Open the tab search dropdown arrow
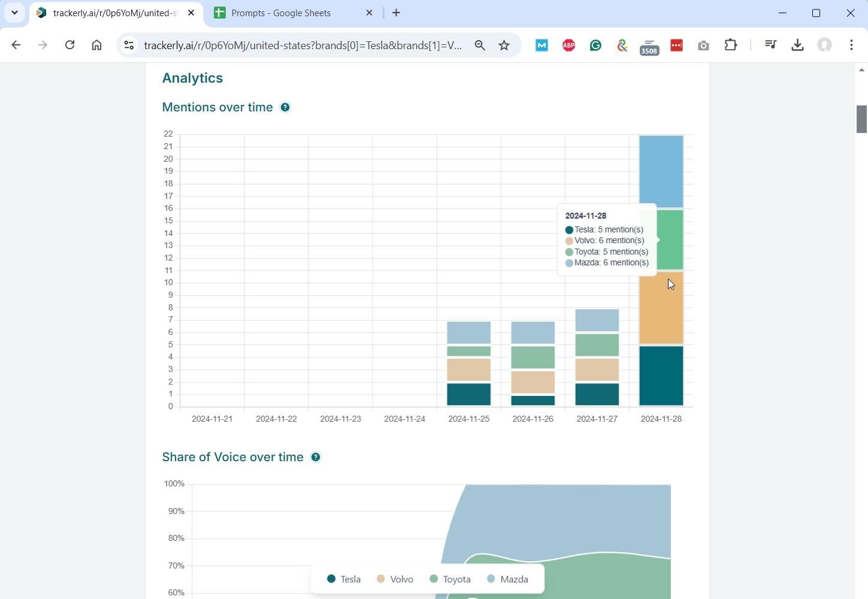This screenshot has height=599, width=868. (14, 13)
